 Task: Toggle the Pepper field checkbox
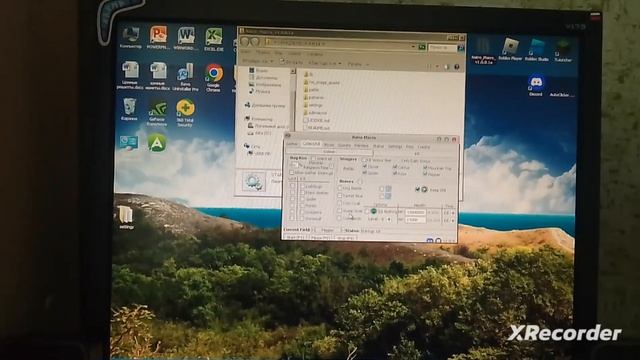tap(425, 173)
